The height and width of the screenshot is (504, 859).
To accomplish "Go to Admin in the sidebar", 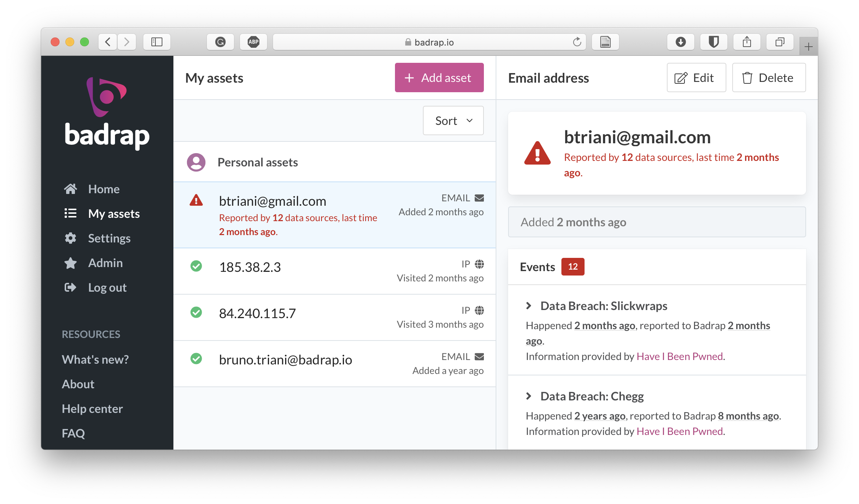I will pos(105,263).
